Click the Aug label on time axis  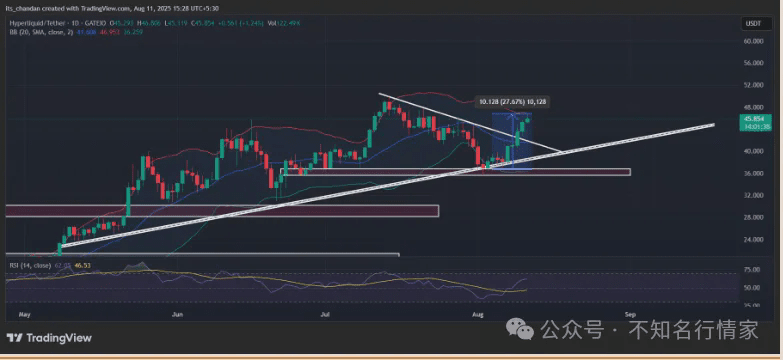(x=478, y=315)
